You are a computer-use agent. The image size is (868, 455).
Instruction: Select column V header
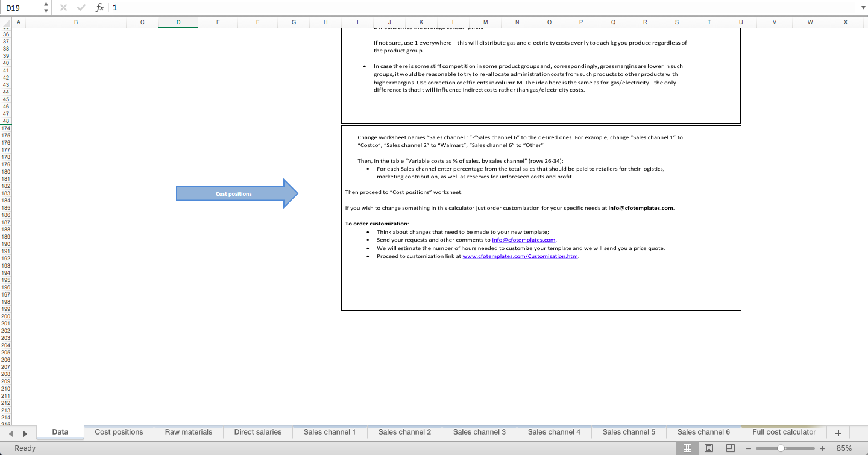(774, 22)
